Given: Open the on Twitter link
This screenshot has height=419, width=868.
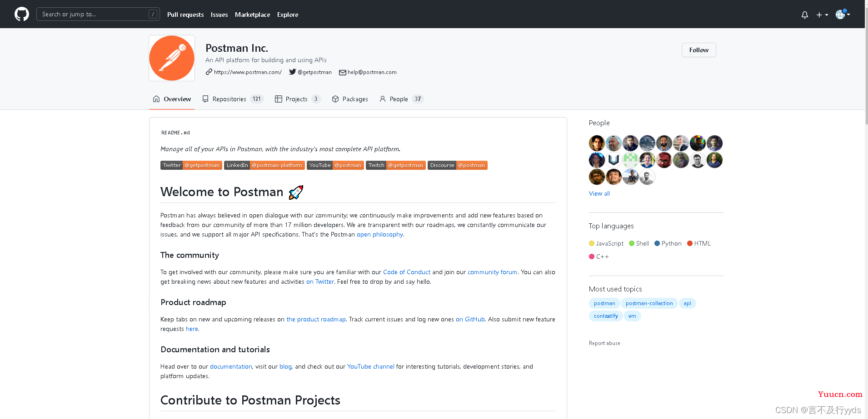Looking at the screenshot, I should 320,281.
